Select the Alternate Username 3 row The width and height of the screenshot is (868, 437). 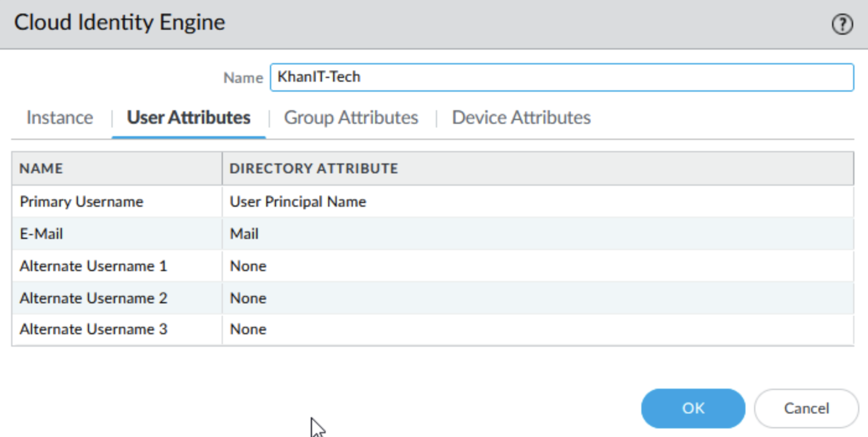93,329
